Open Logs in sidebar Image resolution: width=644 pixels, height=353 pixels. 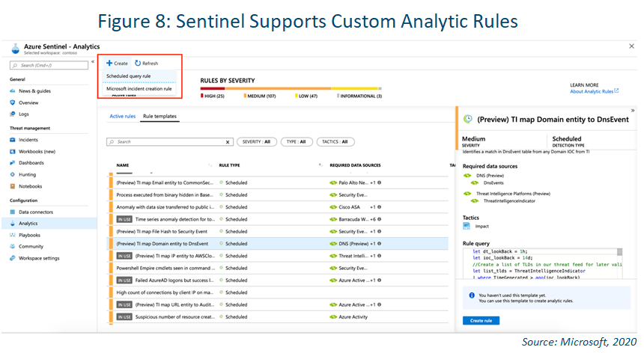(24, 114)
